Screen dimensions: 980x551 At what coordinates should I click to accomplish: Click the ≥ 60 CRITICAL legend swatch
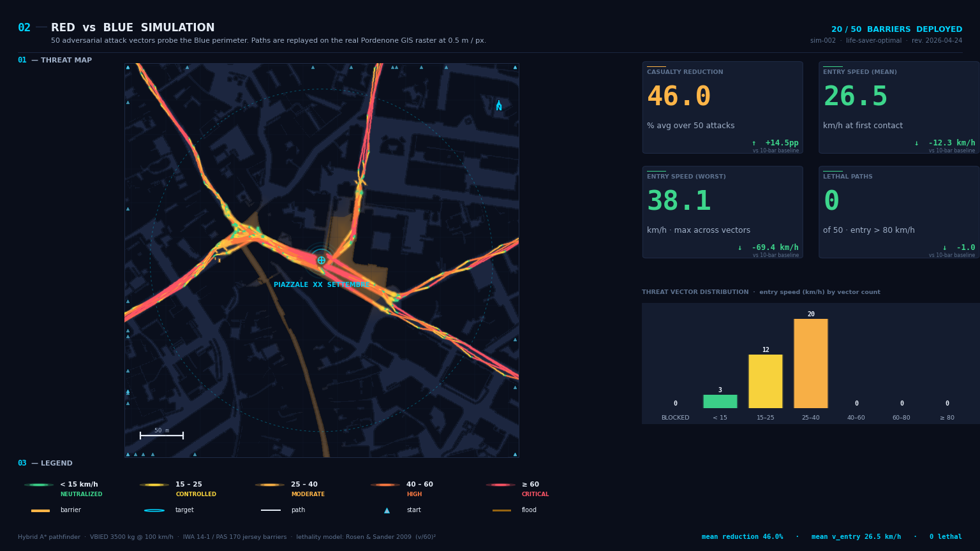(x=501, y=485)
